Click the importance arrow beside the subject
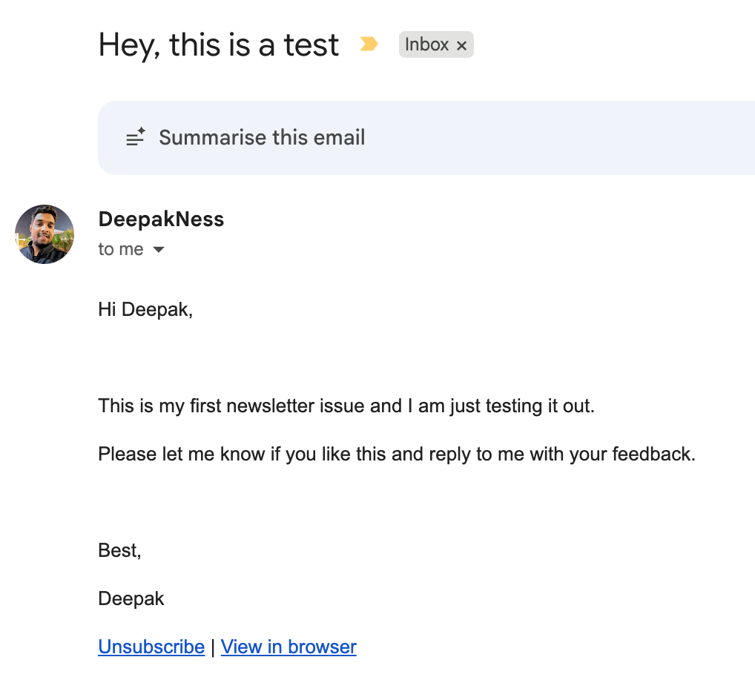Screen dimensions: 755x700 pyautogui.click(x=369, y=44)
